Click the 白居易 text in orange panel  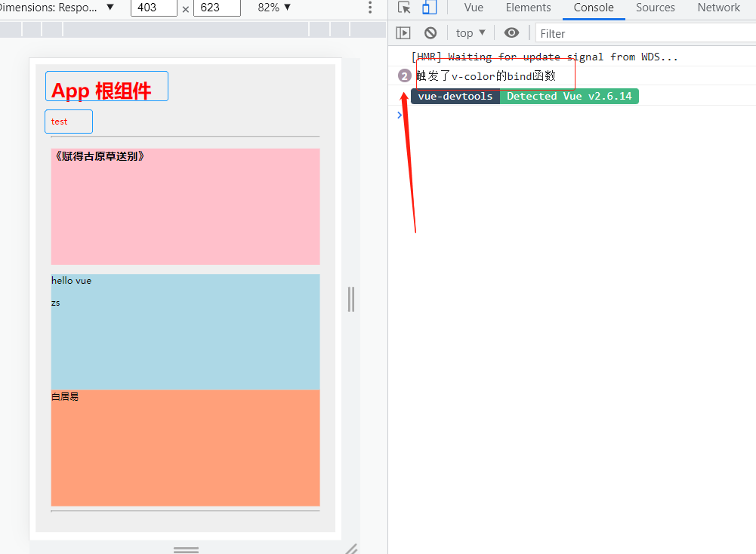[65, 396]
